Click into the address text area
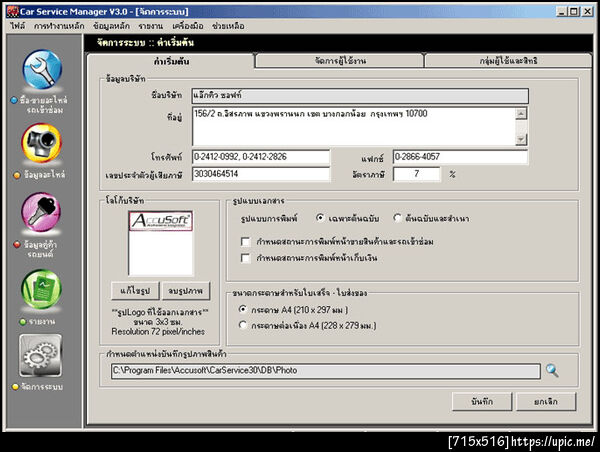This screenshot has height=452, width=600. pos(353,126)
